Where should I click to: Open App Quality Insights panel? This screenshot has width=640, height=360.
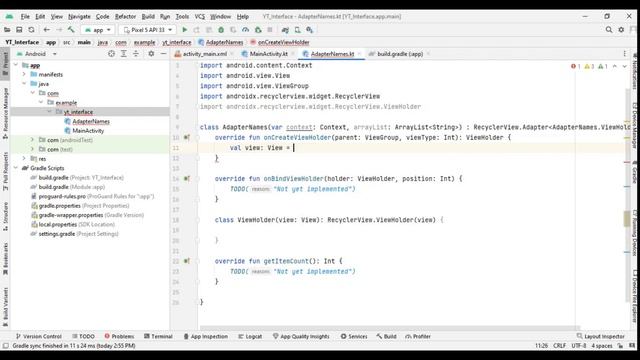[x=301, y=336]
